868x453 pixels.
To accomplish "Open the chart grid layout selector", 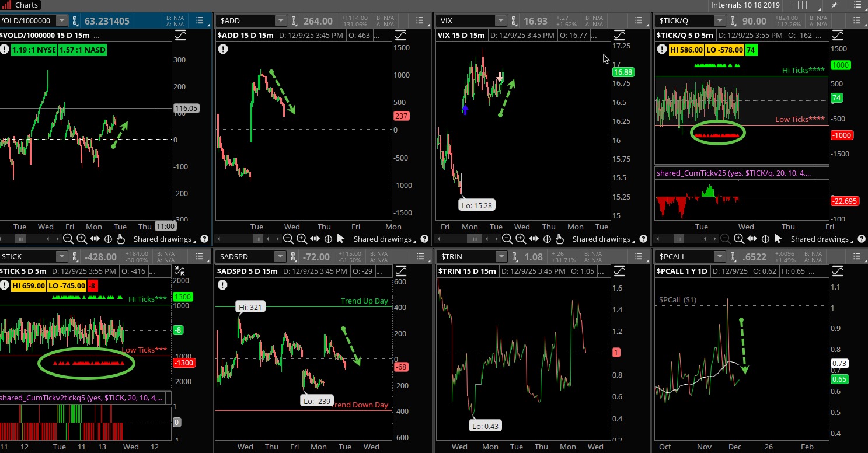I will tap(797, 5).
